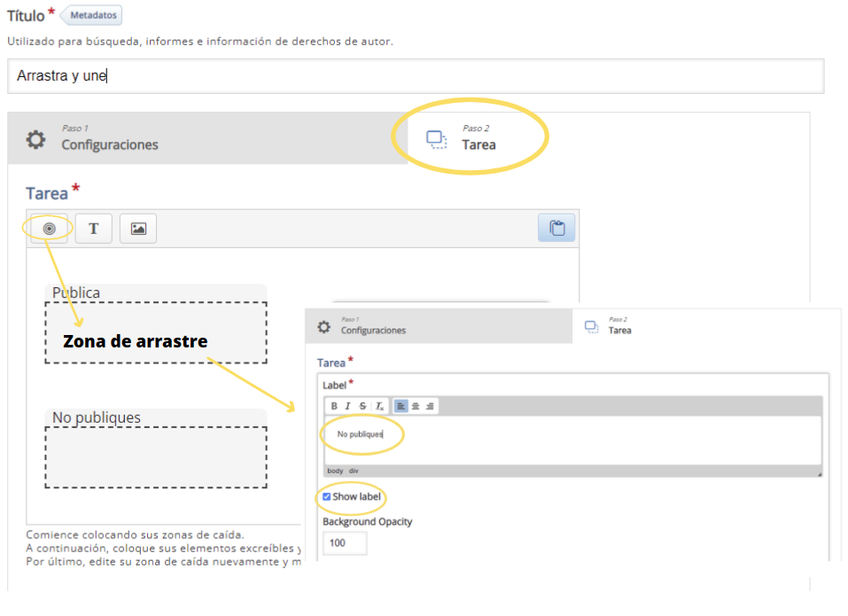Align label text left
This screenshot has height=616, width=848.
click(x=401, y=406)
